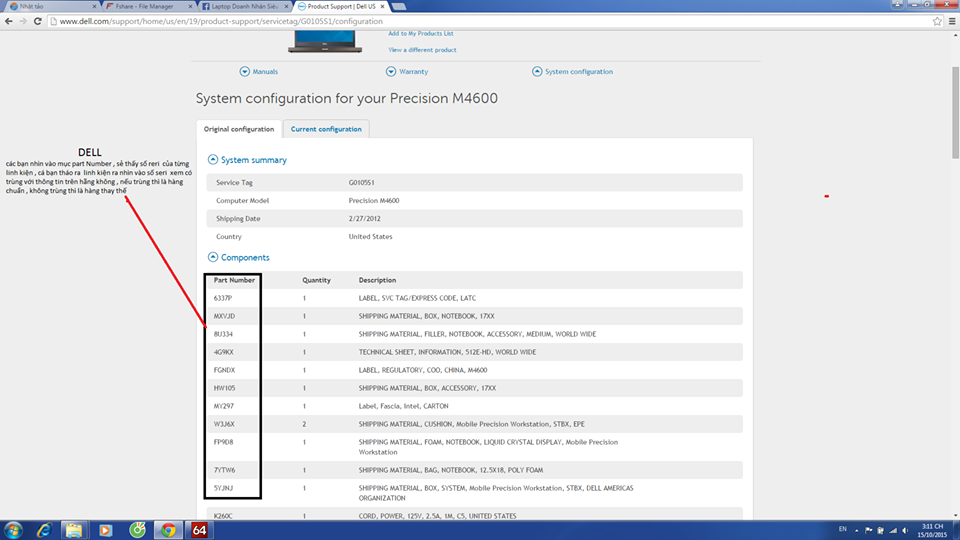This screenshot has width=960, height=540.
Task: Click Google Chrome taskbar icon
Action: point(168,530)
